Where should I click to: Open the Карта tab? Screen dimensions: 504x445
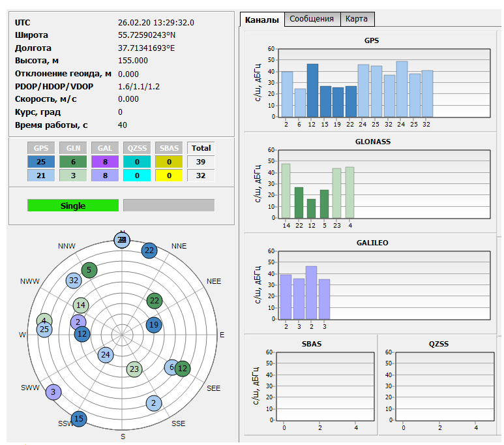pyautogui.click(x=357, y=19)
